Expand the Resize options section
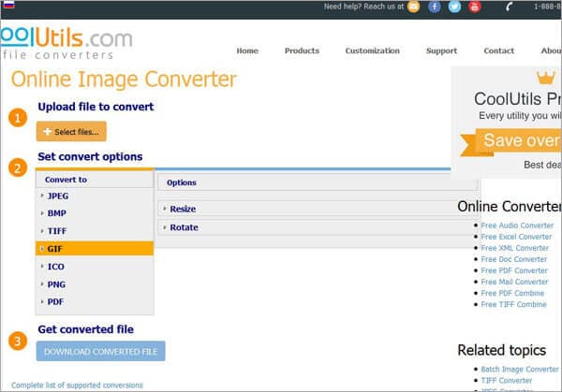562x392 pixels. pyautogui.click(x=318, y=209)
